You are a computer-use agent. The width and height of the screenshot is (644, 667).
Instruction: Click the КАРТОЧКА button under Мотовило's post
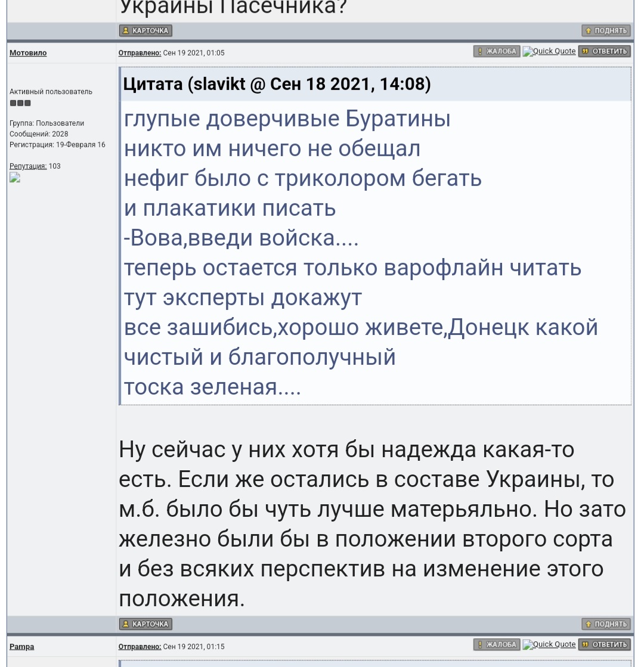[x=145, y=624]
